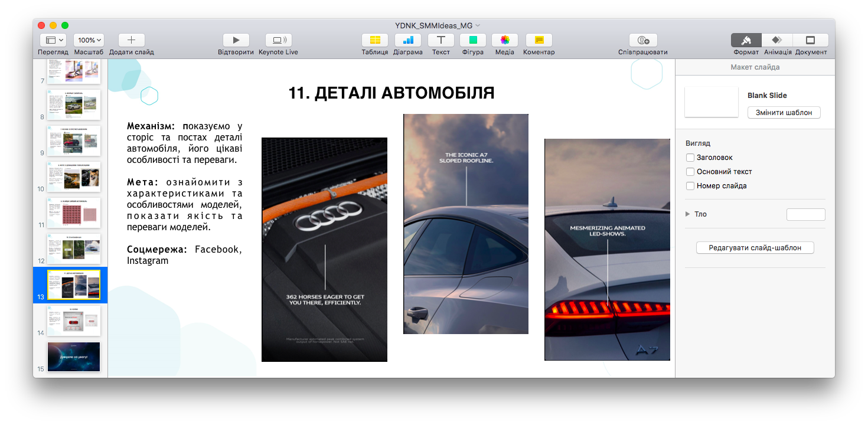Enable the Номер слайда checkbox
This screenshot has width=868, height=425.
[x=690, y=186]
